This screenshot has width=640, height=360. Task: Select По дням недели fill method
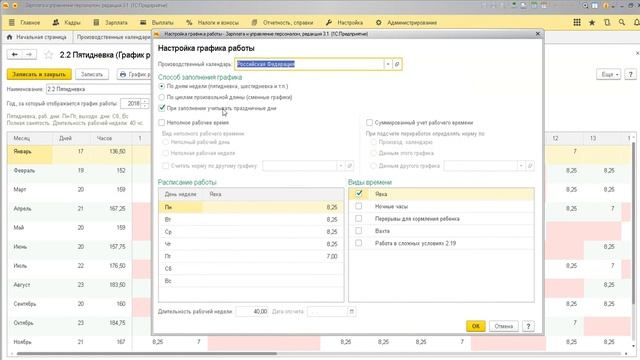click(x=162, y=86)
